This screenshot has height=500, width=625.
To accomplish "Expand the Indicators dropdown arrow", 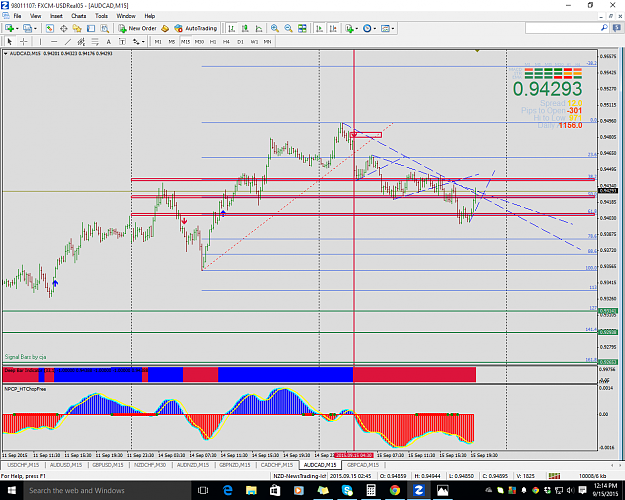I will pos(356,28).
